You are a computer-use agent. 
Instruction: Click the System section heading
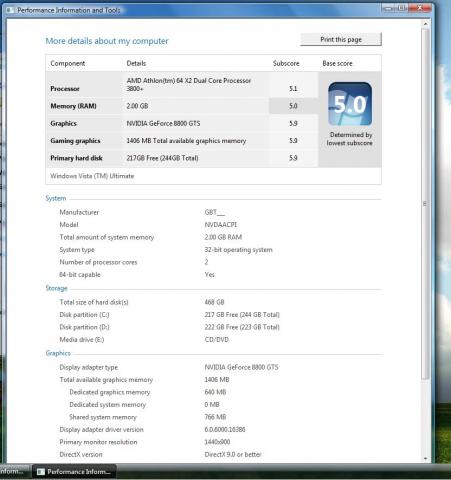(x=56, y=198)
